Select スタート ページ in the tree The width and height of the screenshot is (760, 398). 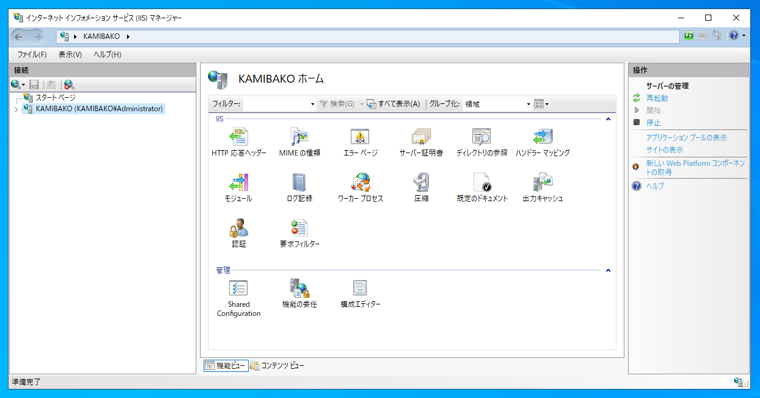click(55, 97)
